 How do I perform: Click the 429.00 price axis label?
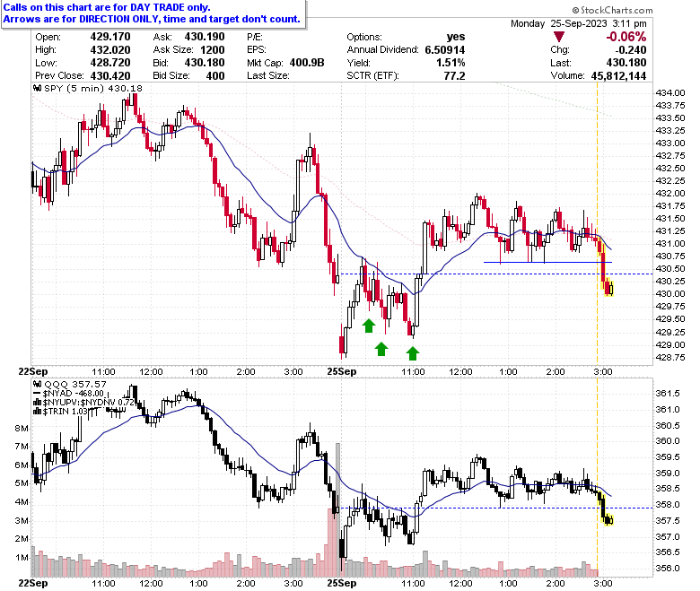point(669,344)
